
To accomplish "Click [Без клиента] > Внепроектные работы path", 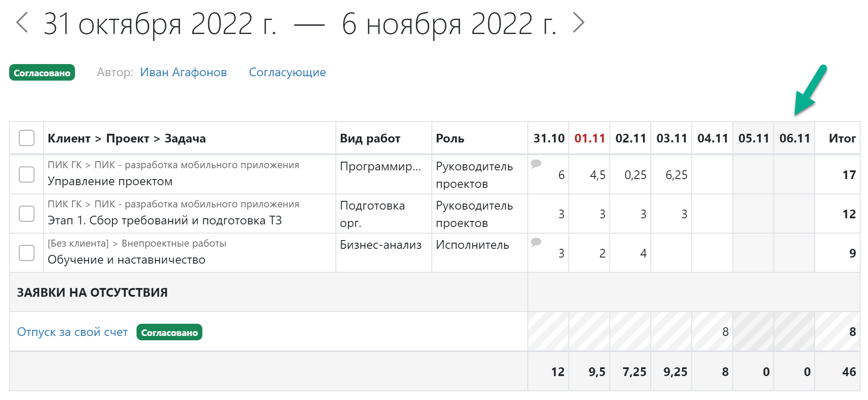I will pos(137,244).
